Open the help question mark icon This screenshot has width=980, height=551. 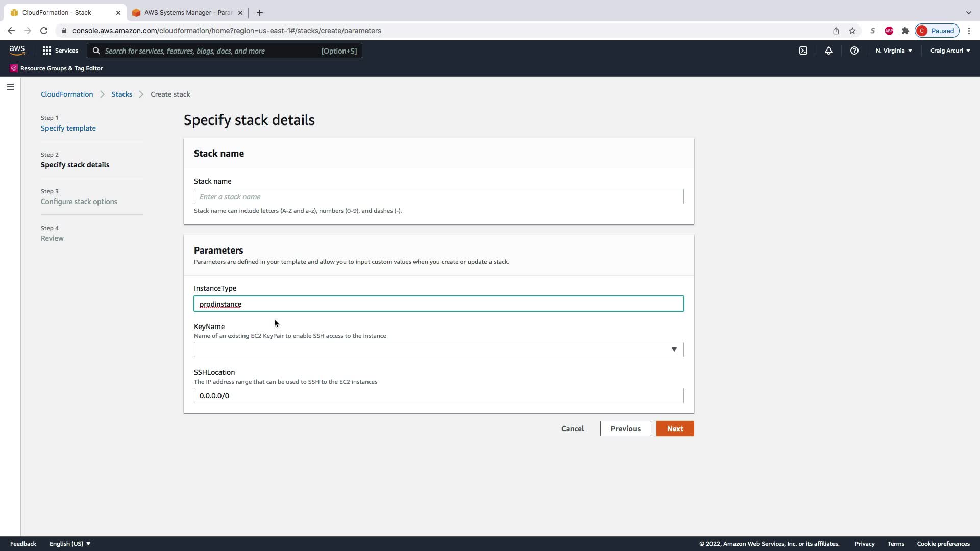click(x=854, y=51)
